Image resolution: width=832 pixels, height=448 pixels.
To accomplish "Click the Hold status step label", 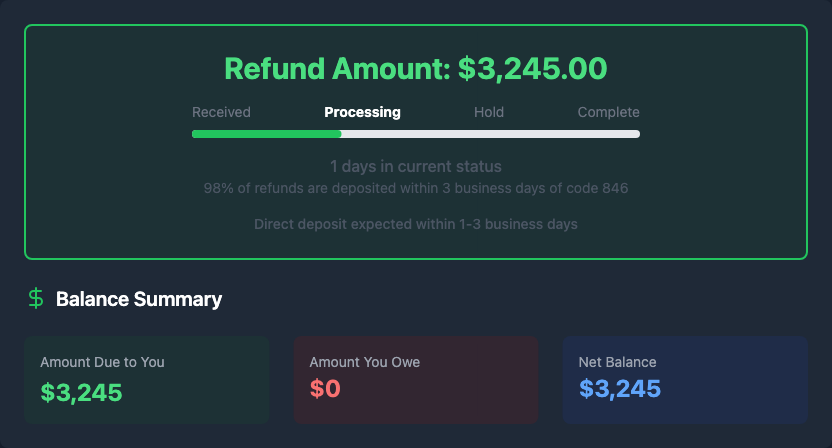I will (489, 112).
